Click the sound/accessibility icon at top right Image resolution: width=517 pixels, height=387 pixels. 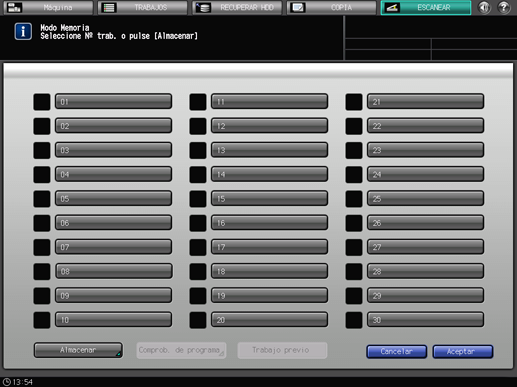coord(484,7)
